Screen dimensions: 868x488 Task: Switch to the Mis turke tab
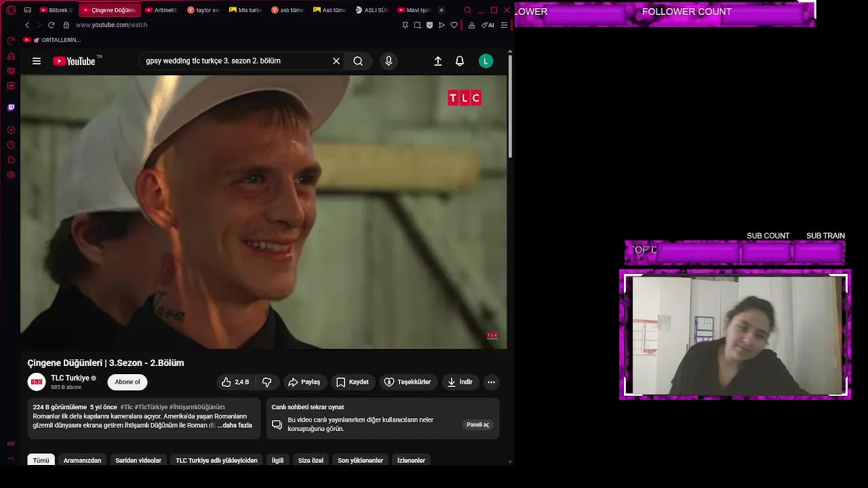[245, 10]
